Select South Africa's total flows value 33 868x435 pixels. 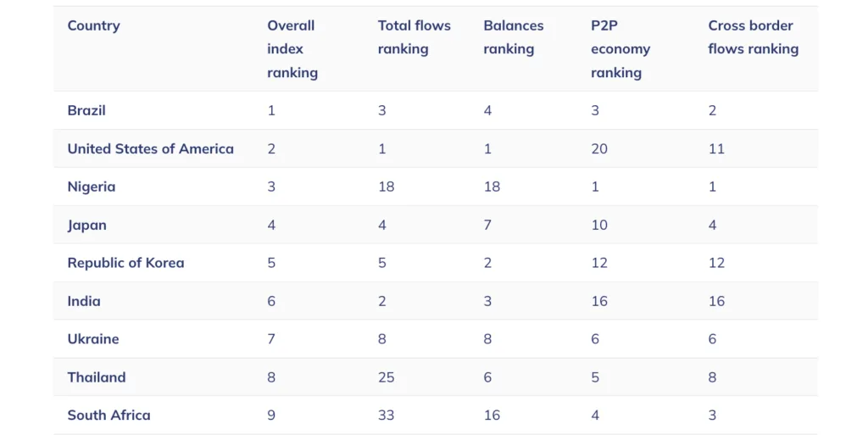pos(387,415)
